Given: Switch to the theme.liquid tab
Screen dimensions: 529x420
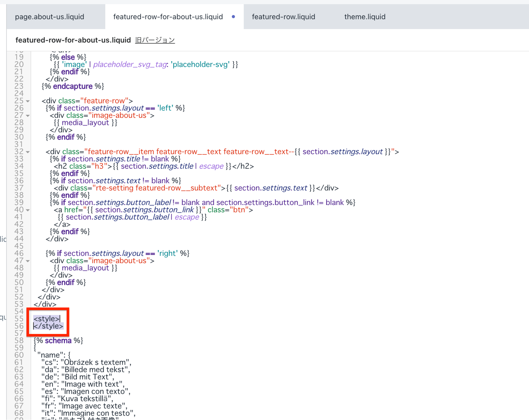Looking at the screenshot, I should pyautogui.click(x=364, y=17).
